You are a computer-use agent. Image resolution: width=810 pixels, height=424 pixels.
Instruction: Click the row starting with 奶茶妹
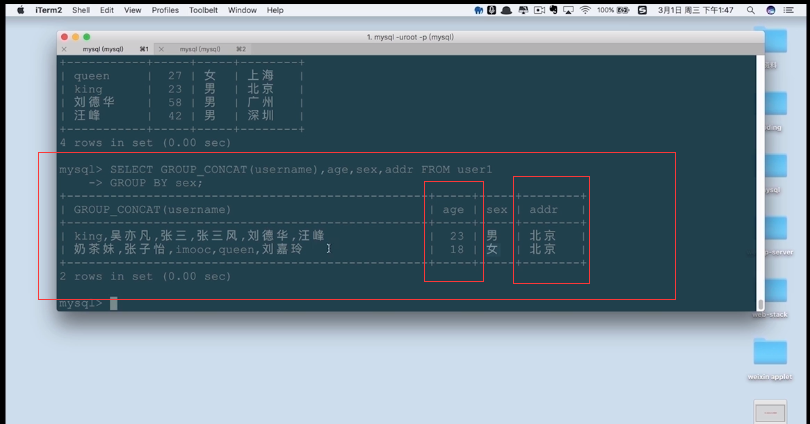[x=323, y=249]
